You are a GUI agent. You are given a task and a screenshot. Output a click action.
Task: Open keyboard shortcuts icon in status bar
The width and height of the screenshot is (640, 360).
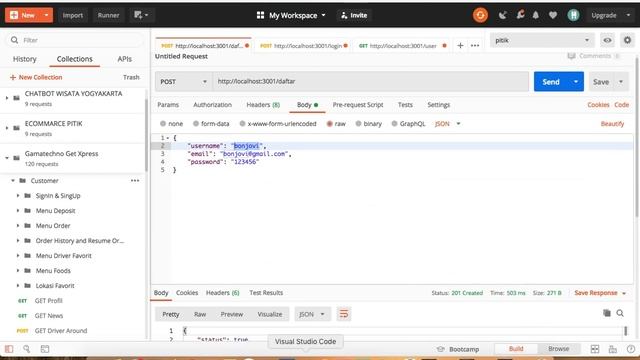pos(613,349)
